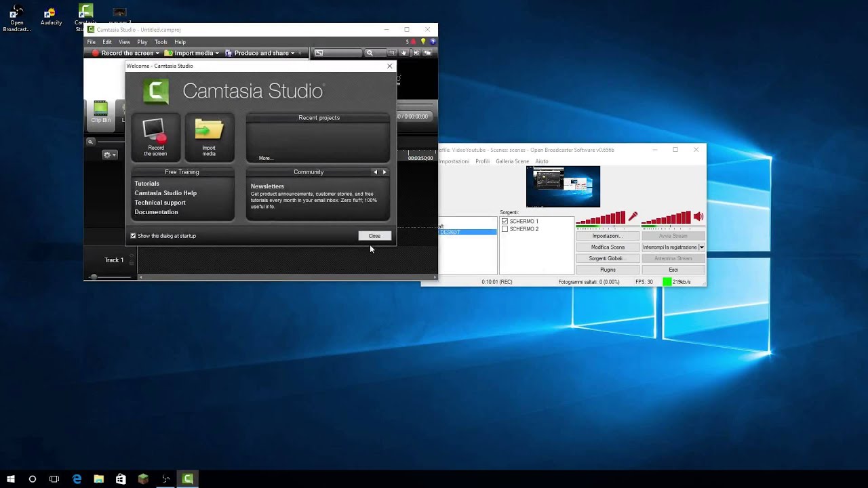
Task: Mute desktop audio speaker icon in OBS
Action: [x=698, y=217]
